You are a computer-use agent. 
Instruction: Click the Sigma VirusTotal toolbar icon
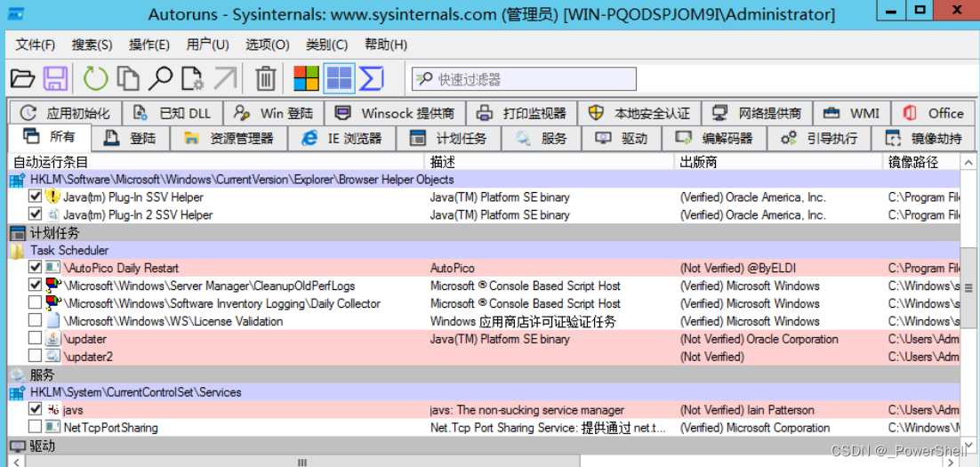(371, 79)
